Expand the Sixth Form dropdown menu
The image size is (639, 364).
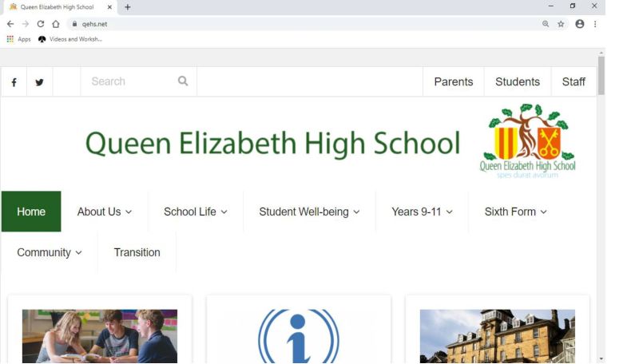point(515,212)
